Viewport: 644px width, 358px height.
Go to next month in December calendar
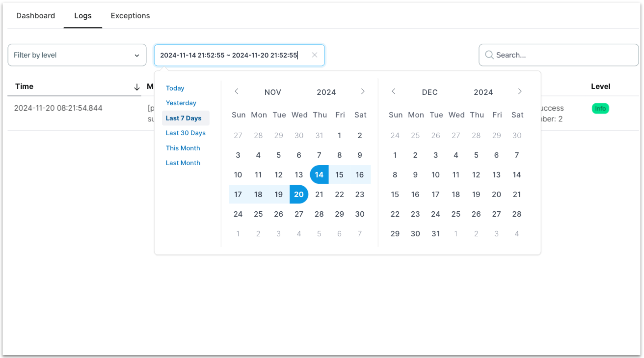click(x=520, y=91)
